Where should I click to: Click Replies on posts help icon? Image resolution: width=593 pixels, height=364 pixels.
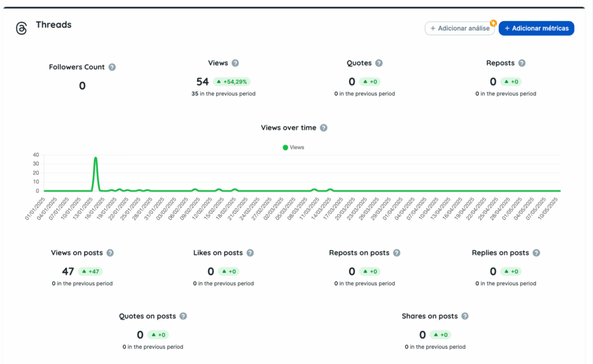(536, 253)
